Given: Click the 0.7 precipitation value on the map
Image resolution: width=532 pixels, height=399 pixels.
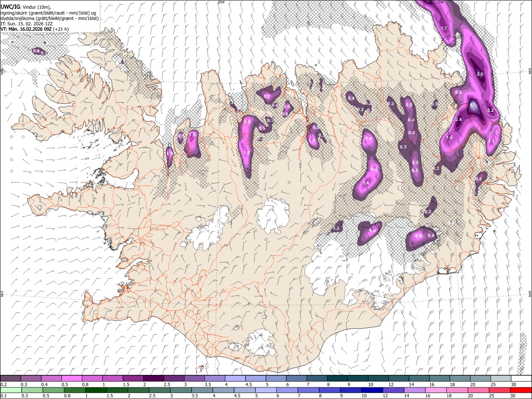Looking at the screenshot, I should [x=267, y=96].
